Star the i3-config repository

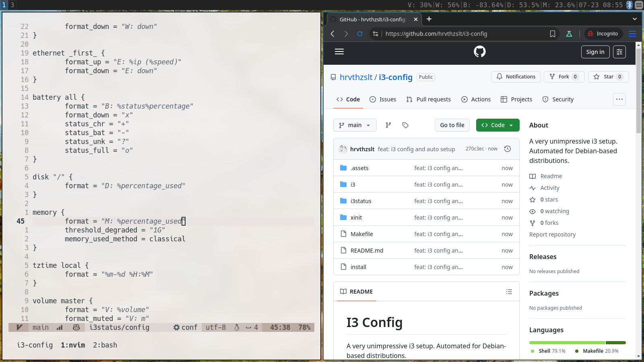(608, 77)
